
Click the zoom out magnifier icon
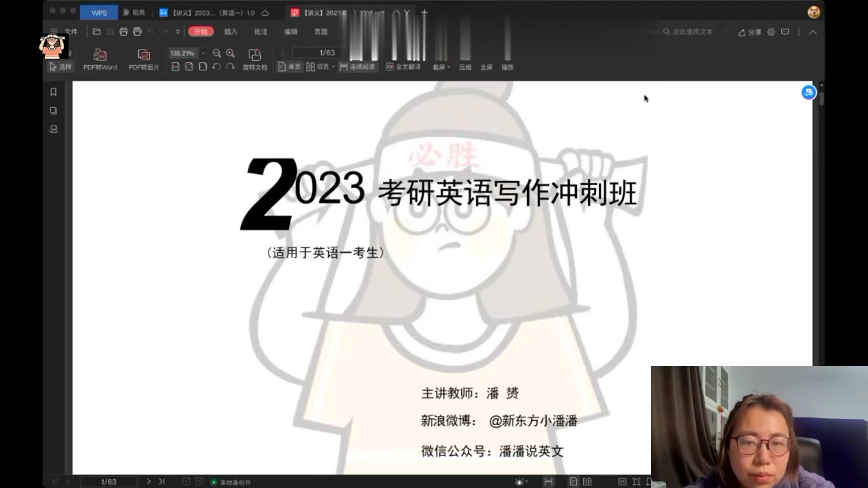coord(216,53)
